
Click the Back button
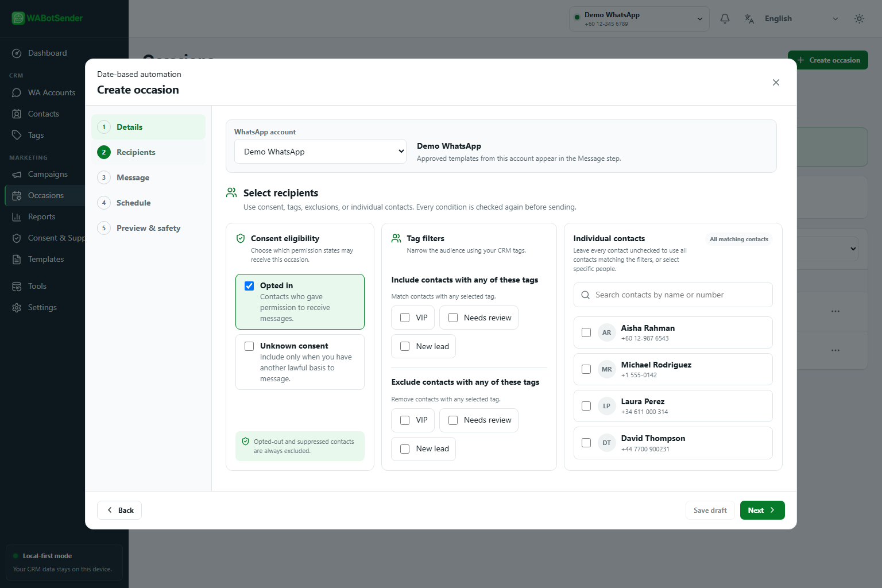click(x=119, y=510)
